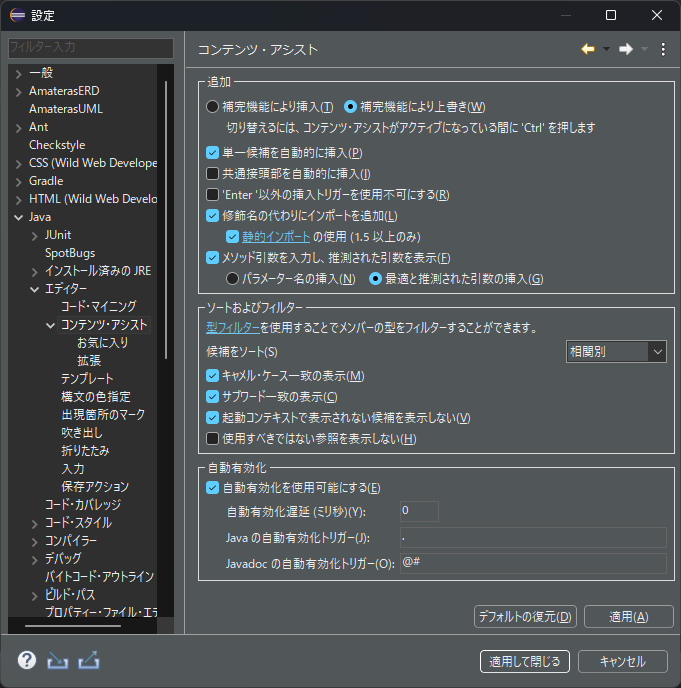
Task: Click the help question mark icon
Action: pyautogui.click(x=27, y=660)
